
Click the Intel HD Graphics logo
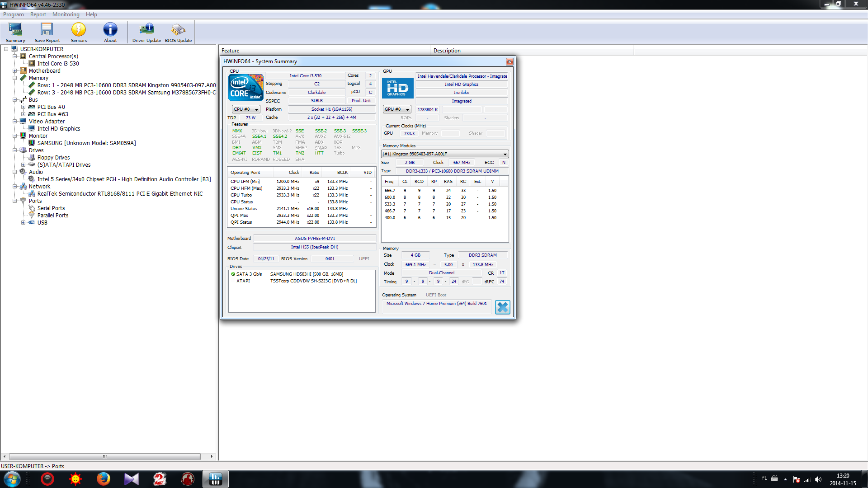(x=398, y=88)
